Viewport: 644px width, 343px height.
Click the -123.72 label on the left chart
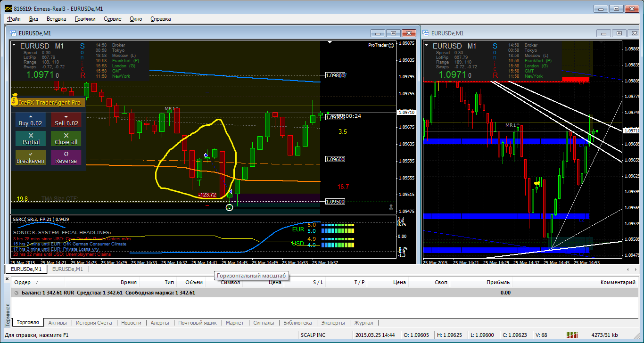coord(207,195)
